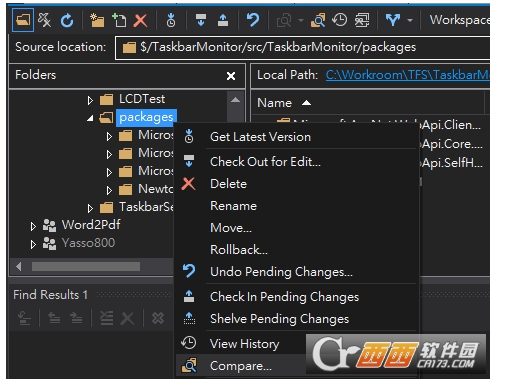Open the Local Path link
Image resolution: width=506 pixels, height=384 pixels.
point(407,75)
